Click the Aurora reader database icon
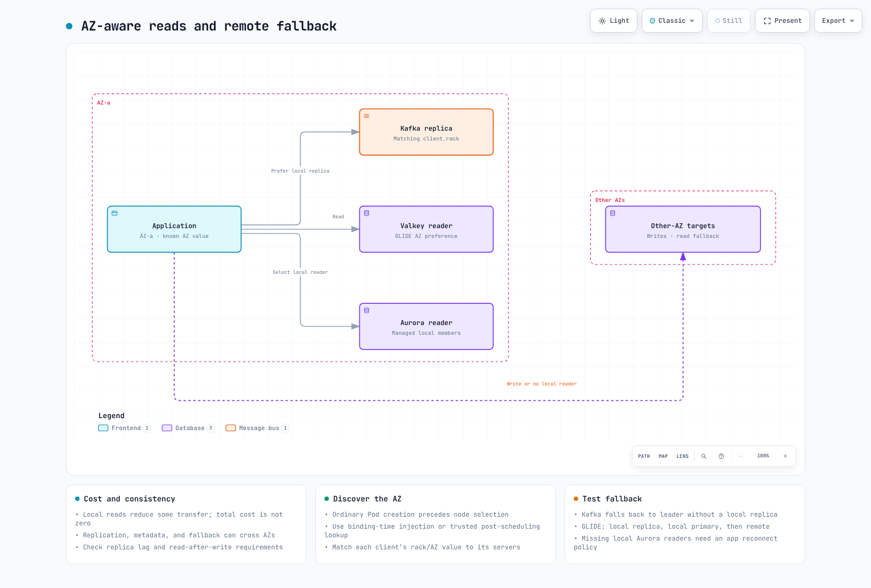 (x=367, y=310)
